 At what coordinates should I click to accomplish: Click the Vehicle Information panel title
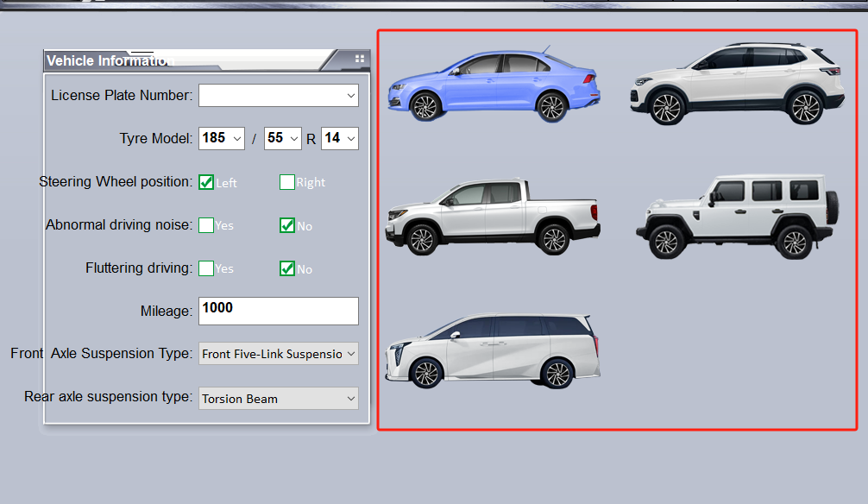point(110,60)
